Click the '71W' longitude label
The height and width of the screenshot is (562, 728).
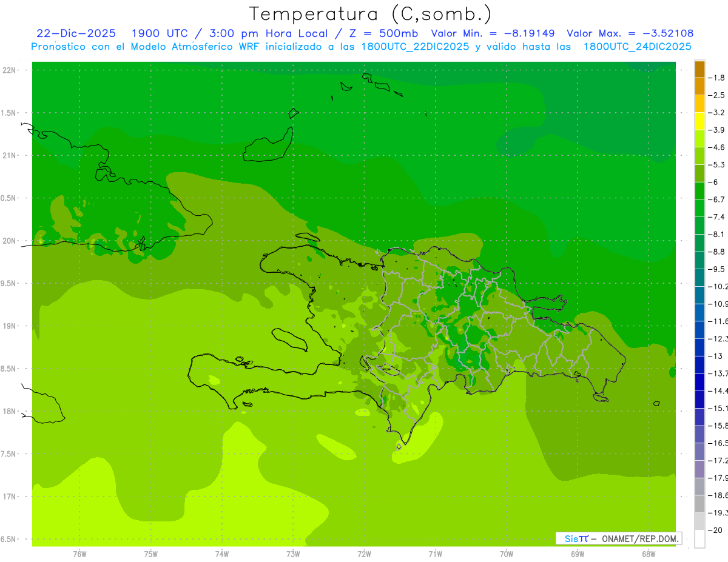435,555
